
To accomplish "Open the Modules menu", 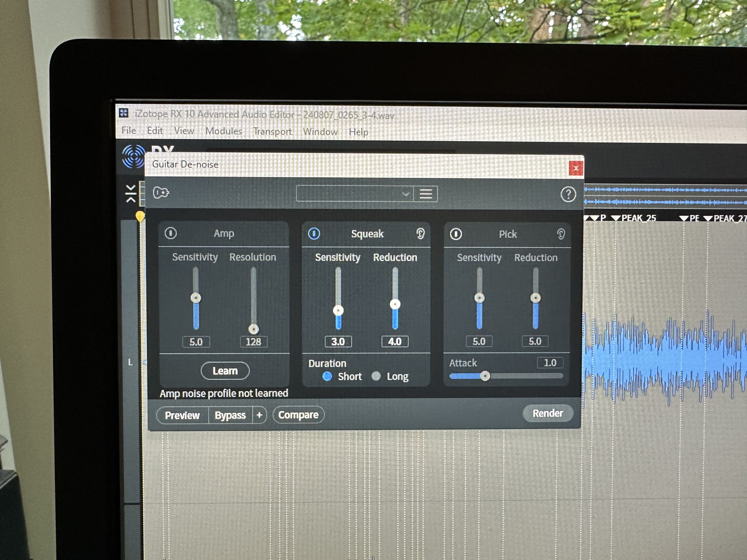I will 224,131.
